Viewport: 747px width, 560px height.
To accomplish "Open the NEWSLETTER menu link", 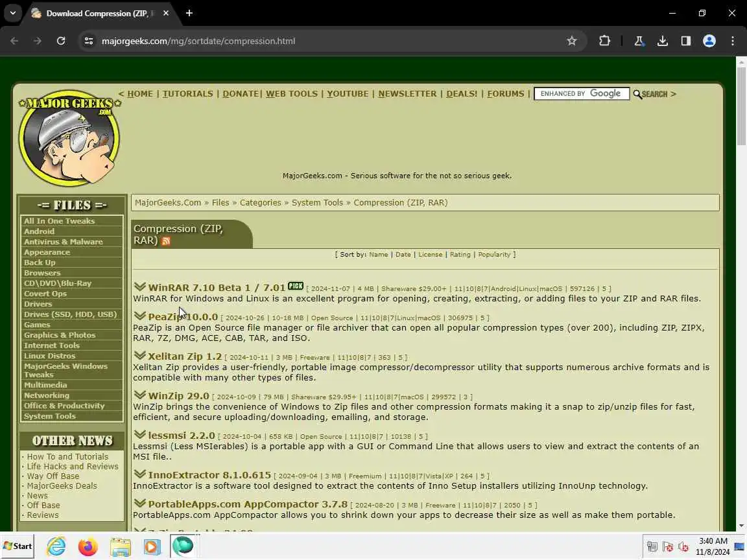I will pyautogui.click(x=407, y=94).
